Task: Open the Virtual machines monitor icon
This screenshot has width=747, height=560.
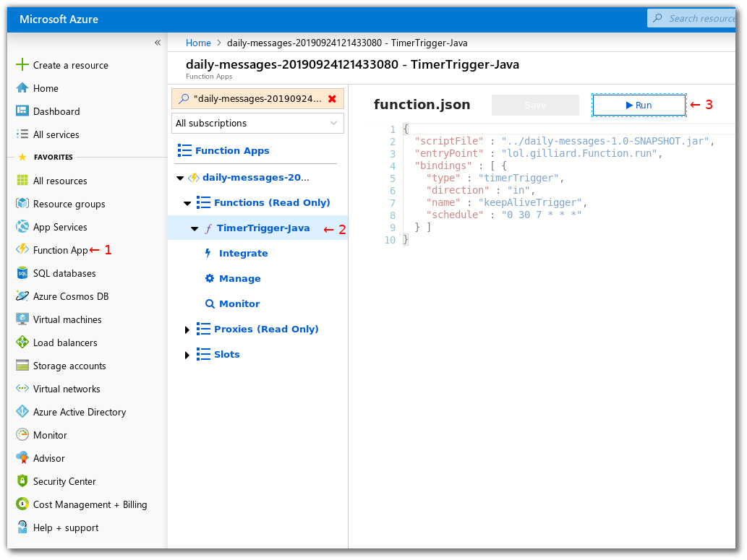Action: click(22, 319)
